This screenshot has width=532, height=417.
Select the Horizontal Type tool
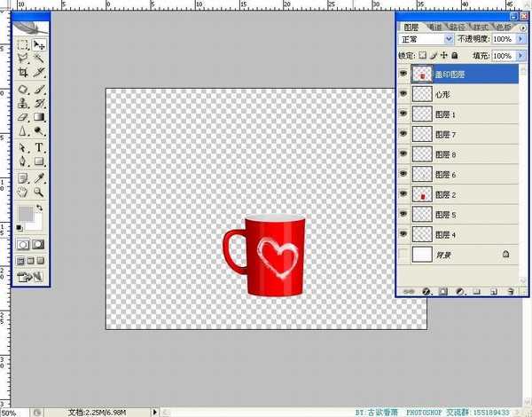click(x=40, y=147)
